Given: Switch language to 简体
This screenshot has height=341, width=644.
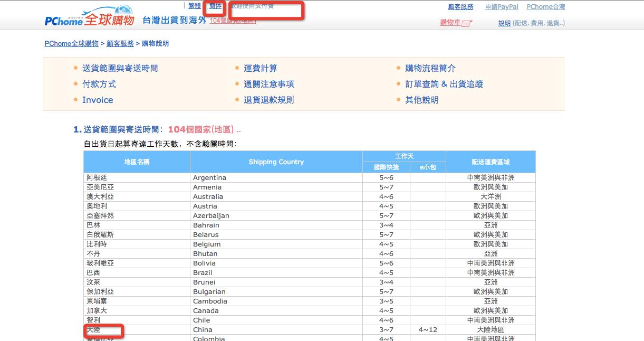Looking at the screenshot, I should pos(215,6).
